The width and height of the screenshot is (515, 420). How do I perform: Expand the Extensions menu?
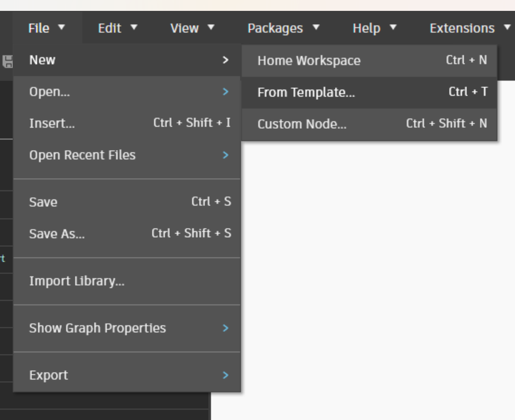pos(470,28)
